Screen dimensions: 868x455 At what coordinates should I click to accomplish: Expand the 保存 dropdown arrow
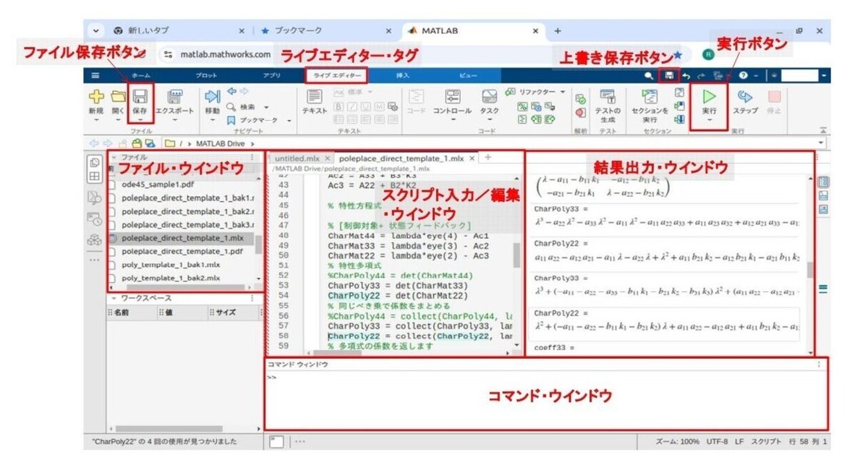[140, 121]
